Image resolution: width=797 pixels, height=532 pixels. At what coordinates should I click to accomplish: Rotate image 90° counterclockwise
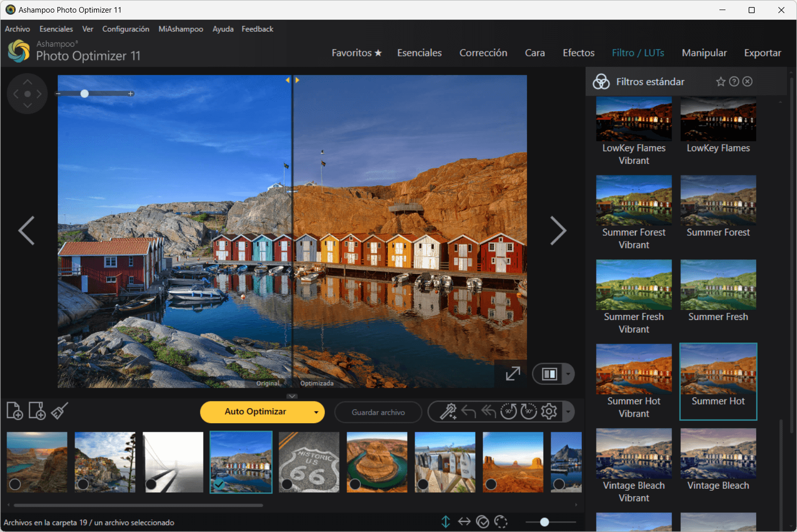point(508,412)
